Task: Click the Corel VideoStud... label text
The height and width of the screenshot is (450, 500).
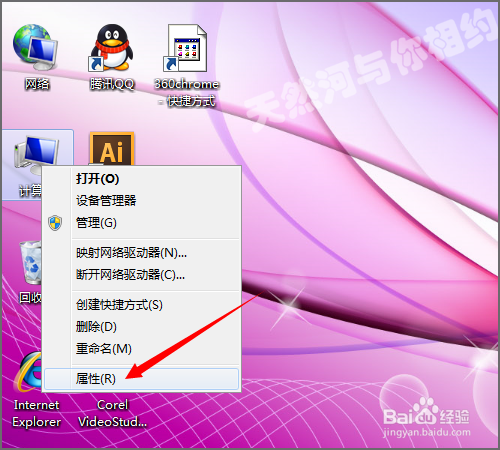Action: [x=113, y=414]
